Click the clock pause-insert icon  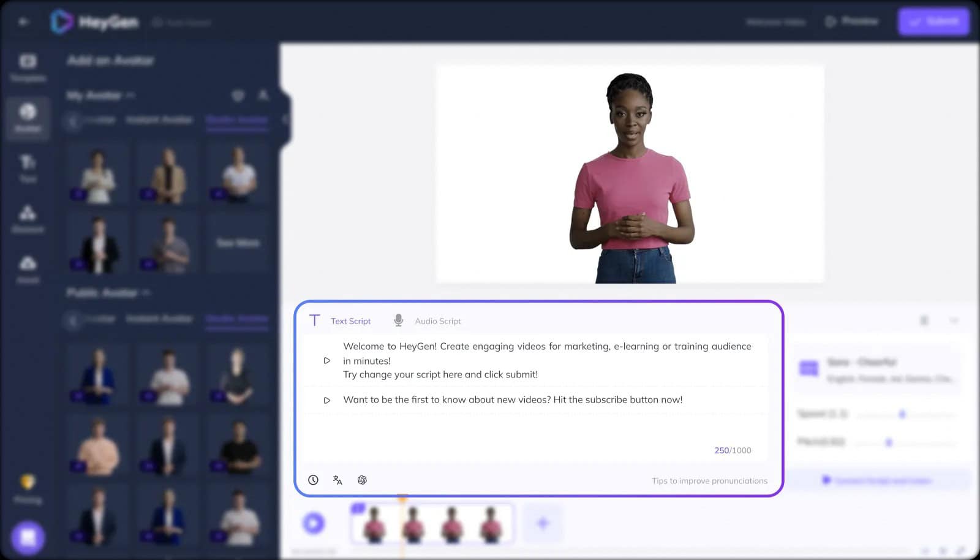313,480
